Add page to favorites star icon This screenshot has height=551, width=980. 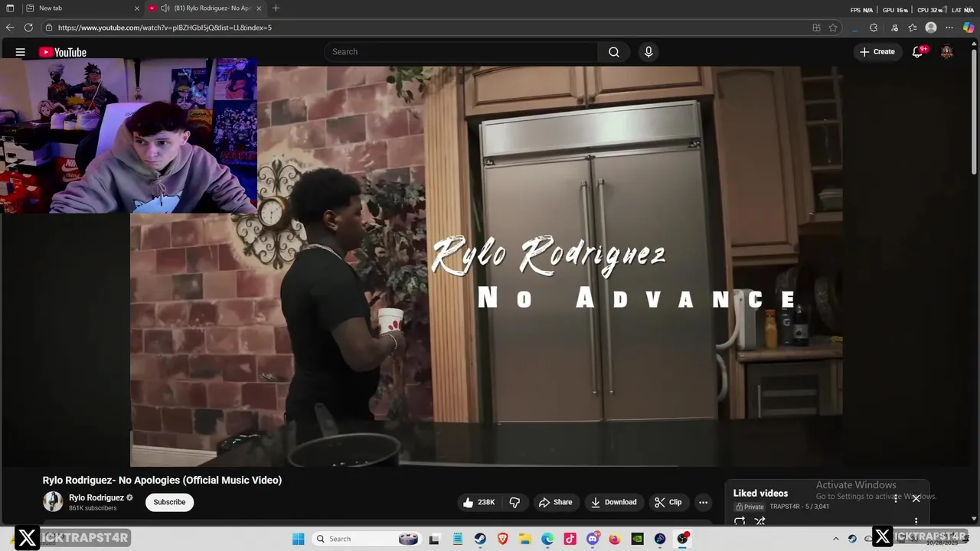tap(833, 28)
